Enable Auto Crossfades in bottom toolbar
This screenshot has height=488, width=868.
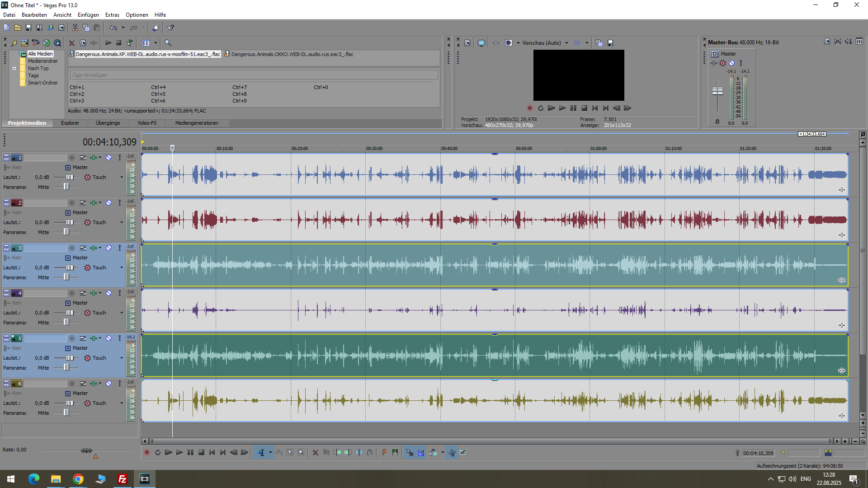(x=421, y=452)
